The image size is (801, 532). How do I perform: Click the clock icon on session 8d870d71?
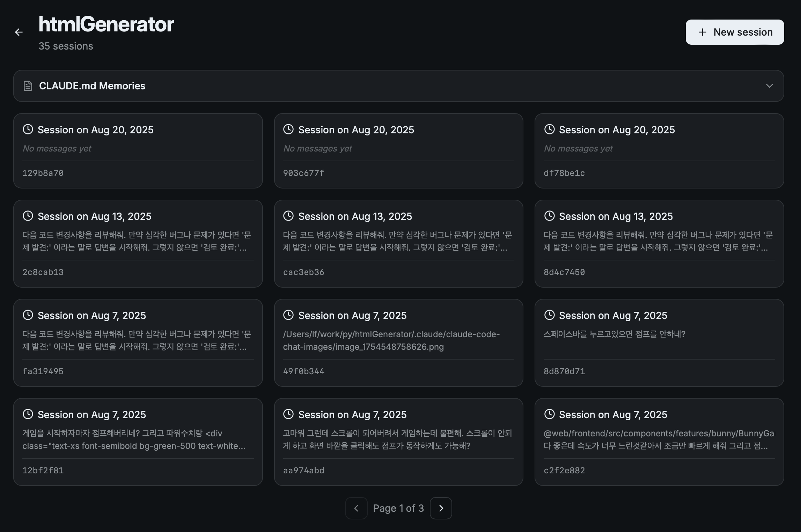549,315
